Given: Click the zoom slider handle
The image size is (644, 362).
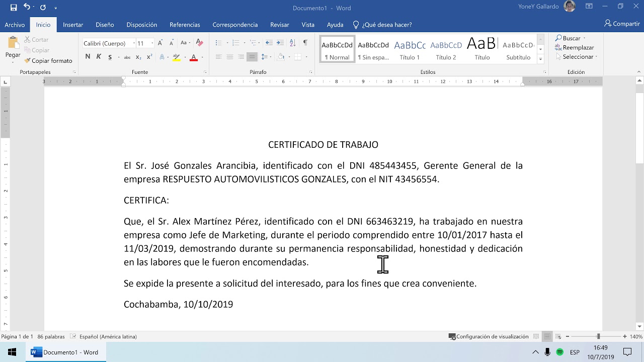Looking at the screenshot, I should tap(598, 336).
